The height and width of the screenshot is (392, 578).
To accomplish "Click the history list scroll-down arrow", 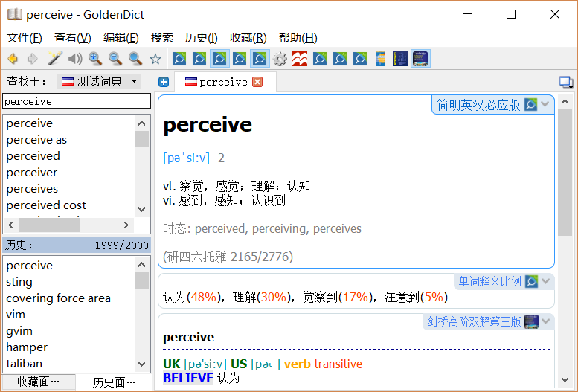I will [x=141, y=364].
